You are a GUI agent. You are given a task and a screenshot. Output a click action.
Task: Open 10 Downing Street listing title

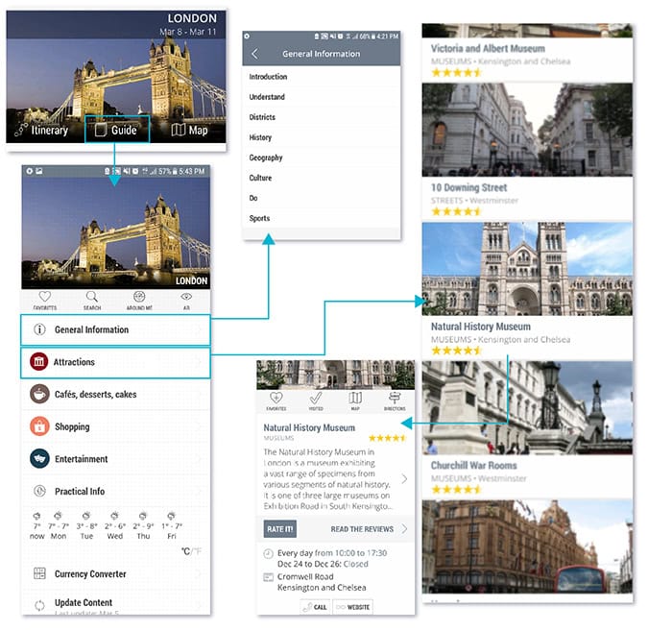pos(468,187)
